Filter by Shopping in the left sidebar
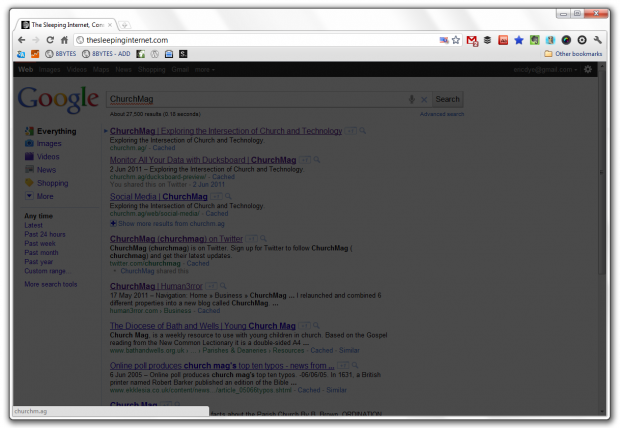The width and height of the screenshot is (620, 428). click(52, 183)
